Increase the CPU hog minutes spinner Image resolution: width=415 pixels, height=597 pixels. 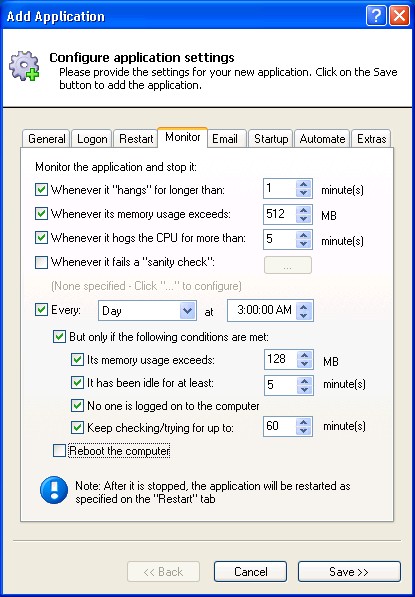[303, 235]
